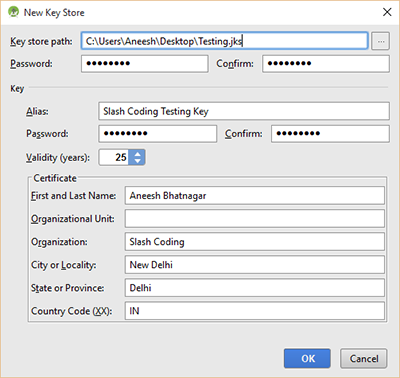
Task: Select the key store Confirm password field
Action: pos(326,64)
